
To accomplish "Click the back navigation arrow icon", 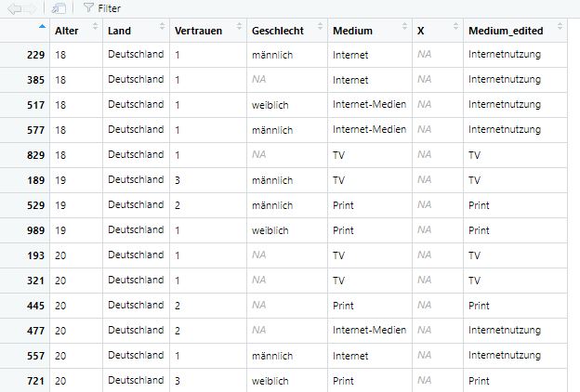I will coord(14,7).
